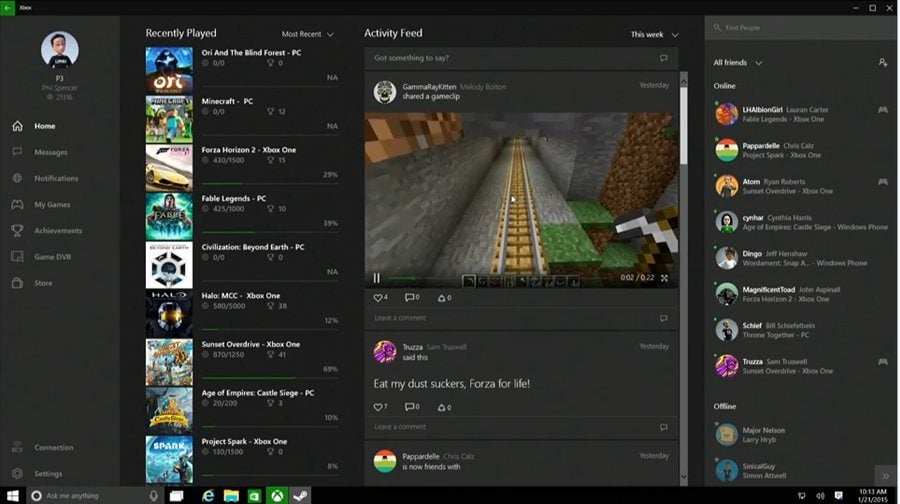Open the Windows Start menu
This screenshot has height=504, width=900.
click(13, 495)
